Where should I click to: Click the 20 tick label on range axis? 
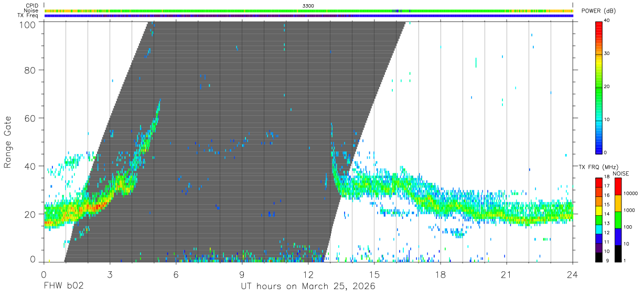(31, 214)
